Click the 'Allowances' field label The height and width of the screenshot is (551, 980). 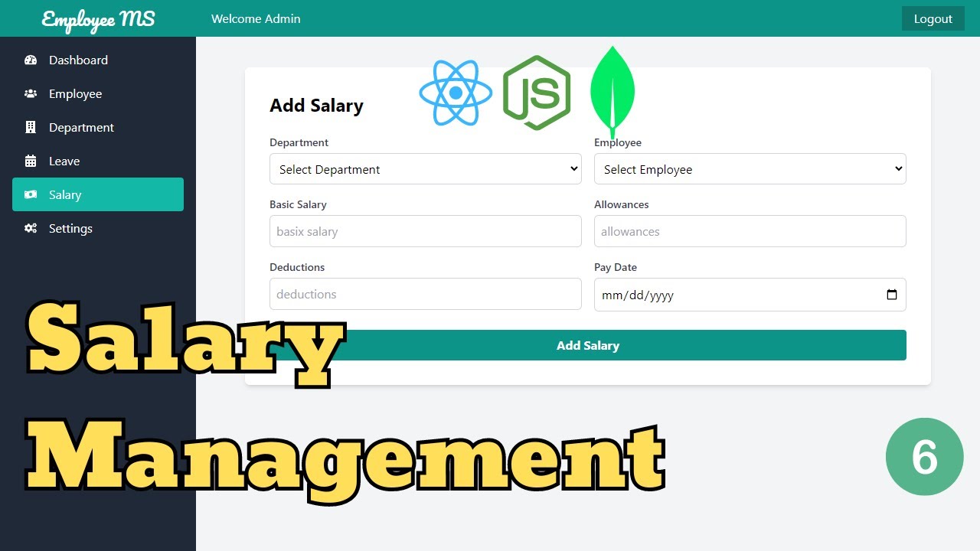click(x=622, y=204)
